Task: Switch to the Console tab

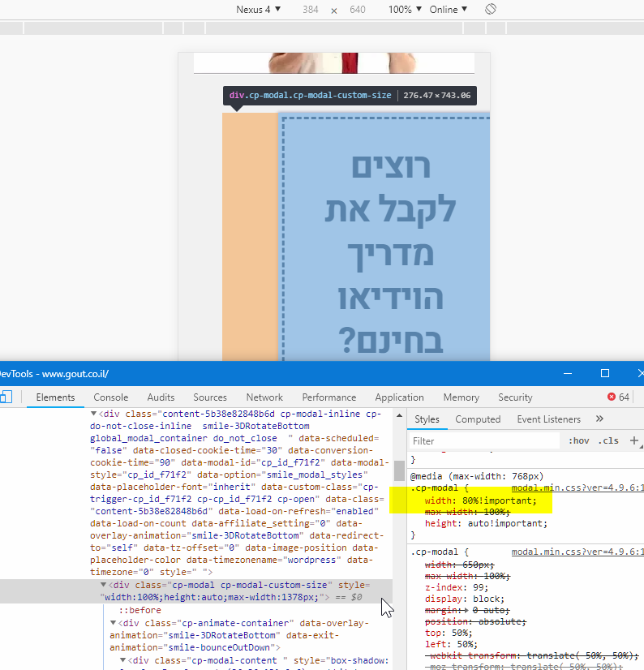Action: point(111,397)
